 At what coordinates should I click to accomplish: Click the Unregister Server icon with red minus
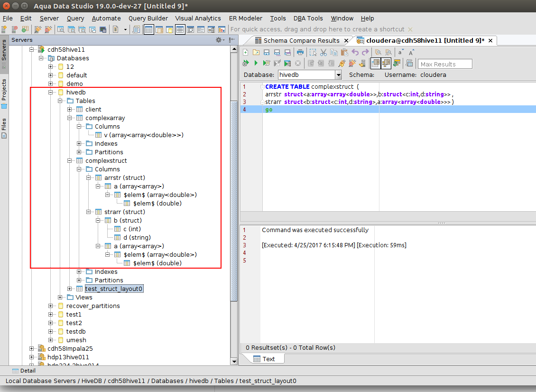pyautogui.click(x=14, y=29)
